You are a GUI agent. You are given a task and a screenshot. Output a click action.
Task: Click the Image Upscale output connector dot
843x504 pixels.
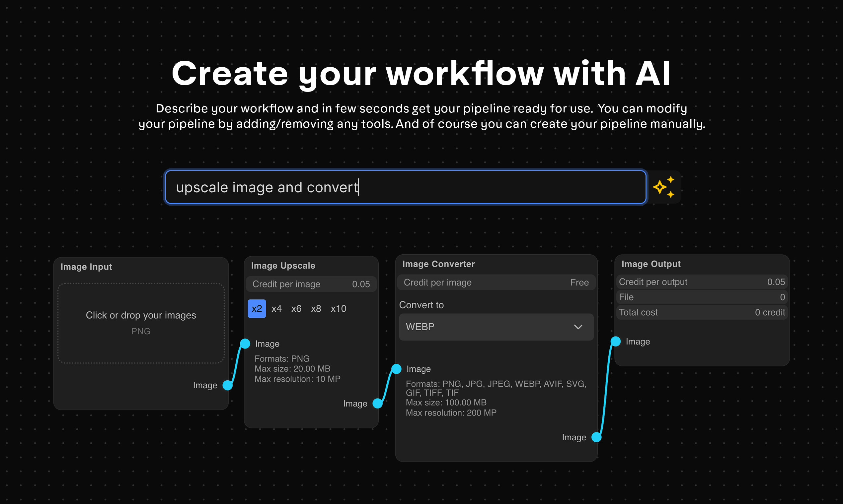coord(377,403)
